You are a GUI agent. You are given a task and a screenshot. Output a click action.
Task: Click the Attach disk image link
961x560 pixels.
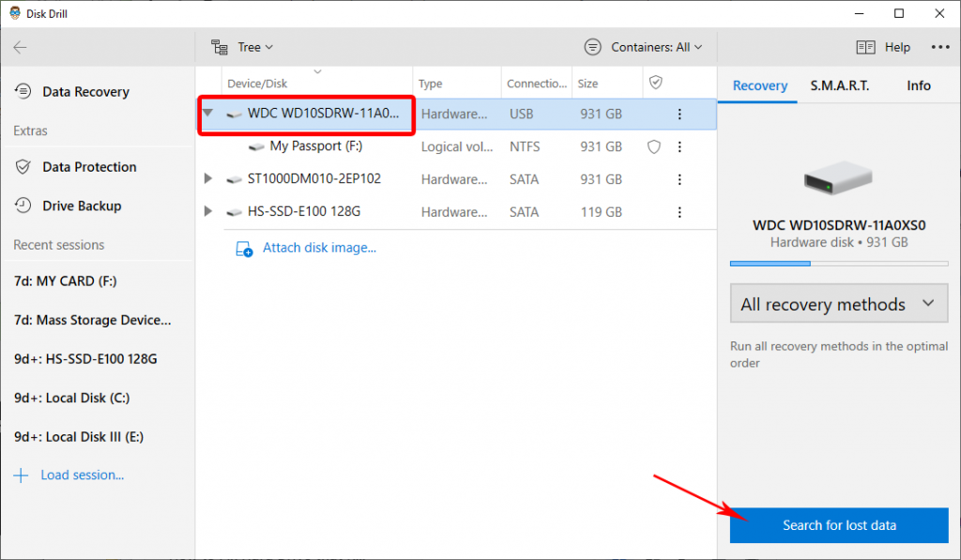[318, 249]
